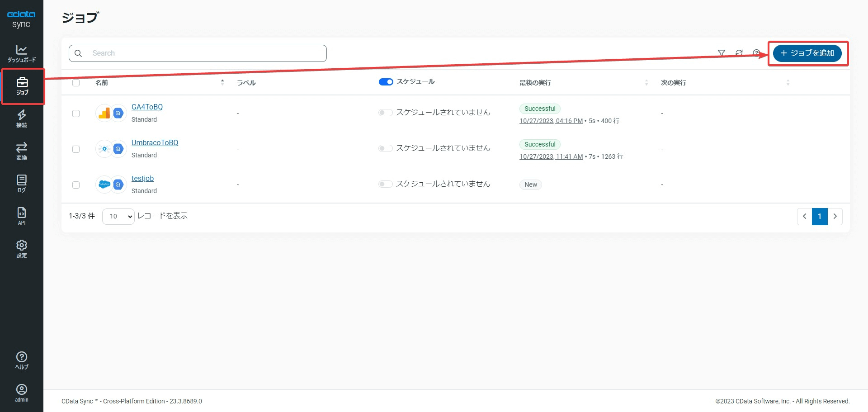Open the Connections (接続) lightning icon
This screenshot has height=412, width=868.
pyautogui.click(x=21, y=118)
